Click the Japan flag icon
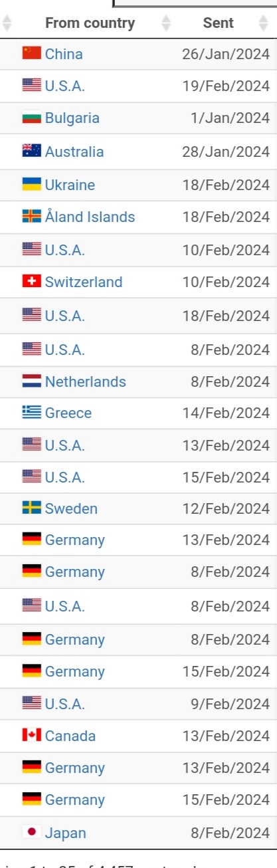 [31, 832]
